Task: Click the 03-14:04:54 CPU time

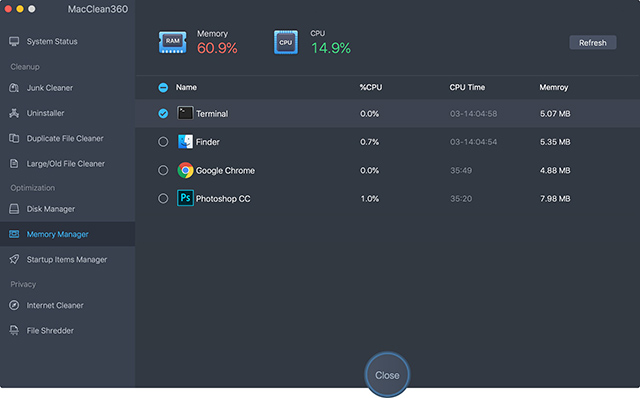Action: coord(473,142)
